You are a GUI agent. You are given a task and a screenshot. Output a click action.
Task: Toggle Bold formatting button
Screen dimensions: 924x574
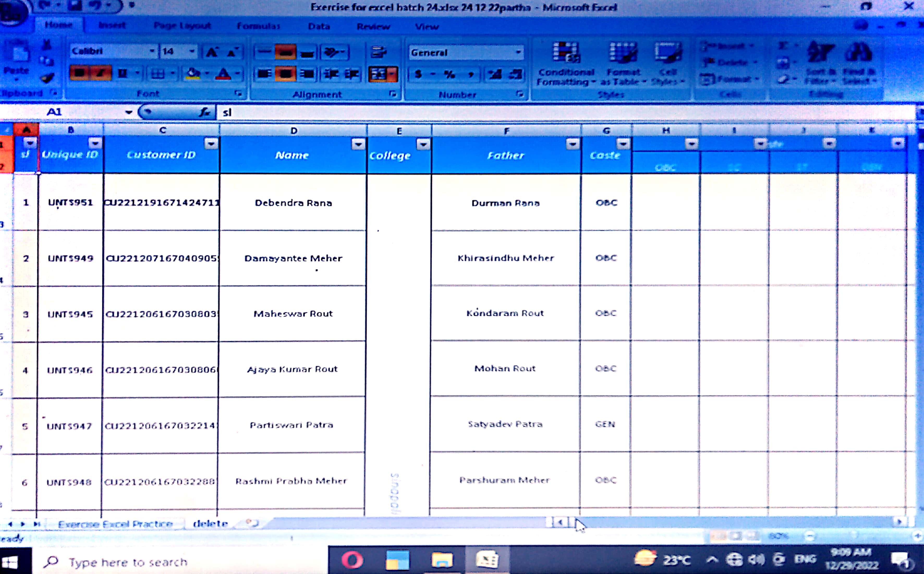pyautogui.click(x=79, y=73)
